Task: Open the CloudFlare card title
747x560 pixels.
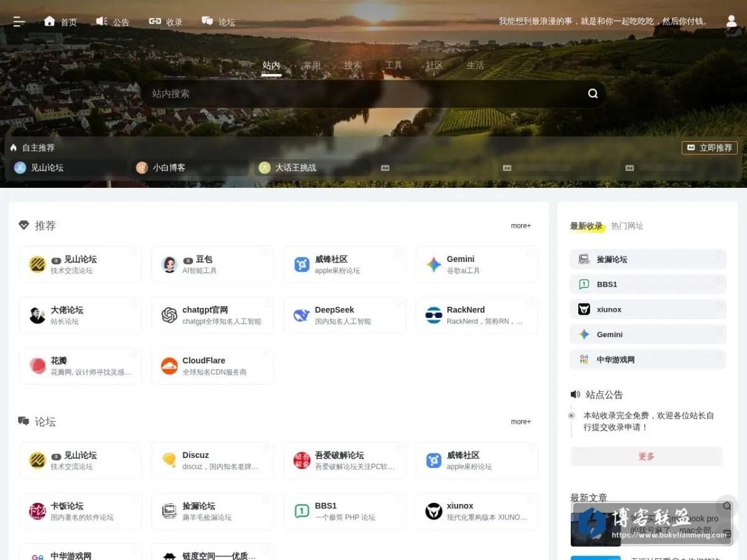Action: pyautogui.click(x=204, y=360)
